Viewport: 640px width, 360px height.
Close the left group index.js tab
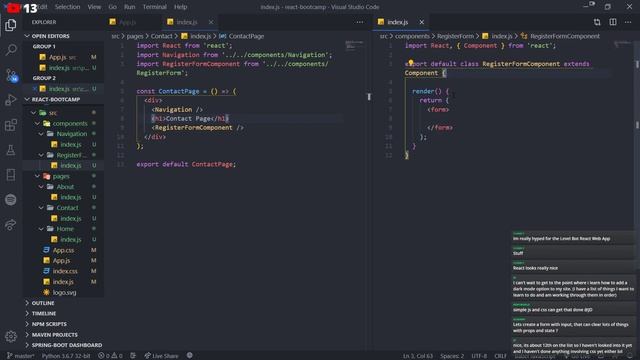211,22
